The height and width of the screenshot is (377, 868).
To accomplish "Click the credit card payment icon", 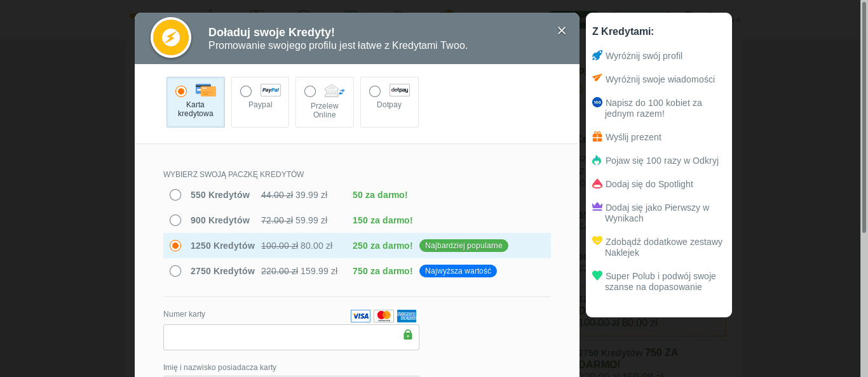I will [x=206, y=90].
